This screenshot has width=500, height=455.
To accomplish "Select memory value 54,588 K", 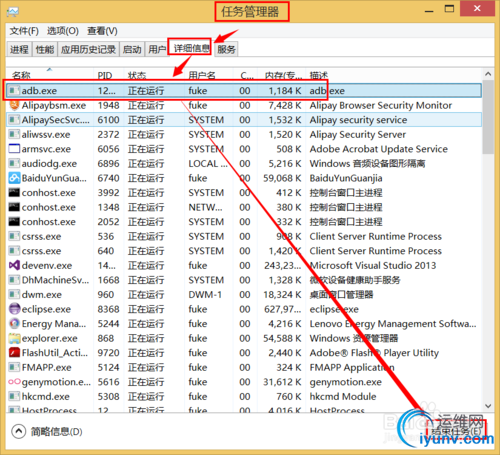I will [x=282, y=338].
